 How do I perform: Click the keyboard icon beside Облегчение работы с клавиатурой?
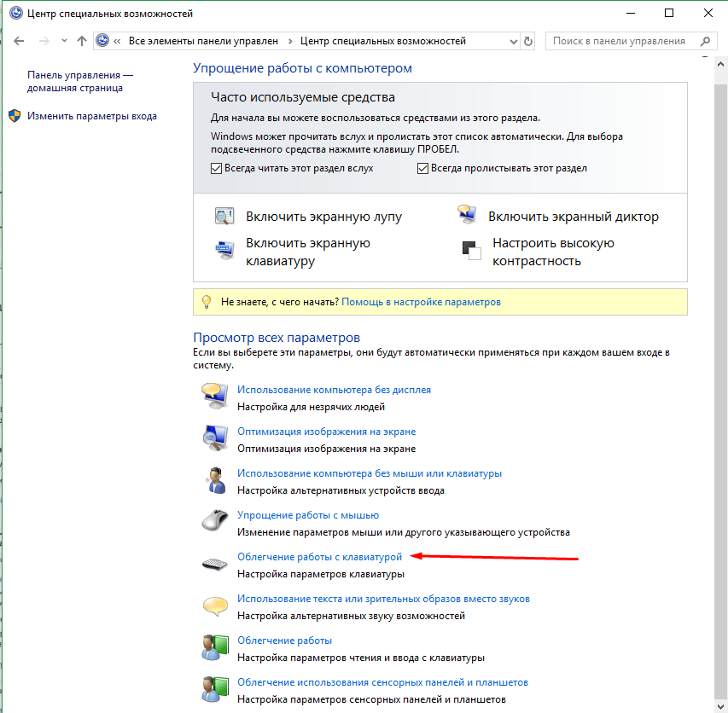215,564
